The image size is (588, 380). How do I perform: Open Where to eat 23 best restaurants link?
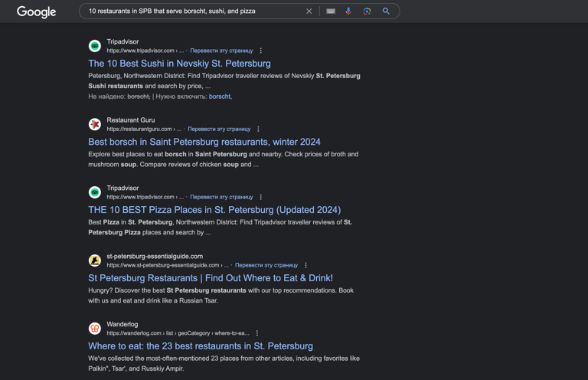201,346
